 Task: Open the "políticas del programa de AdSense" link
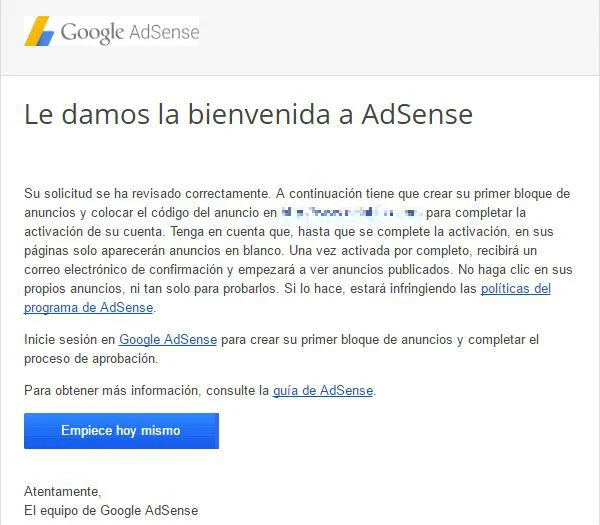coord(515,289)
